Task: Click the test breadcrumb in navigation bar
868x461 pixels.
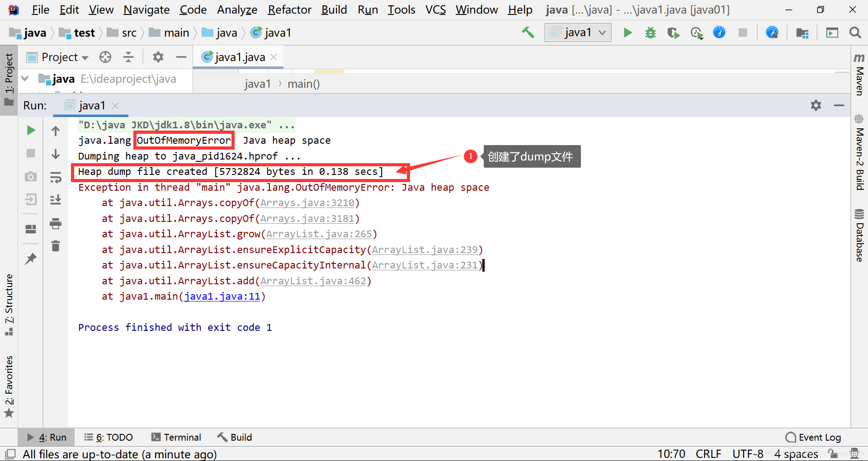Action: pos(78,33)
